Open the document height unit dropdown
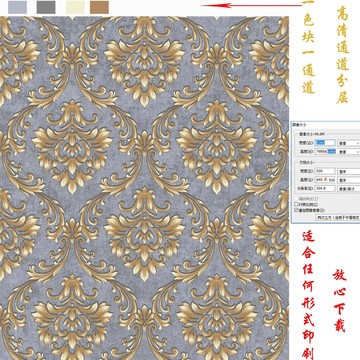 (x=349, y=180)
